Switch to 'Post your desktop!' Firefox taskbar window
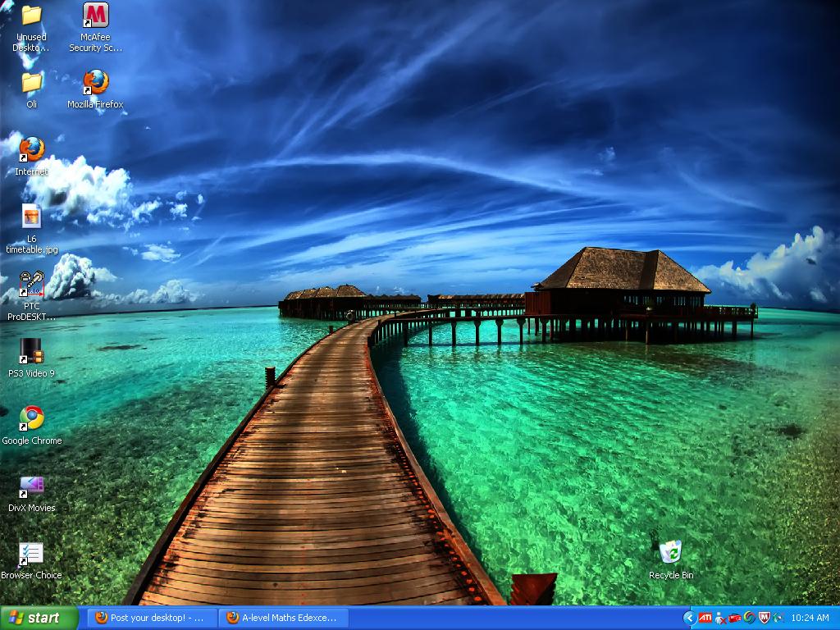This screenshot has height=630, width=840. point(152,618)
